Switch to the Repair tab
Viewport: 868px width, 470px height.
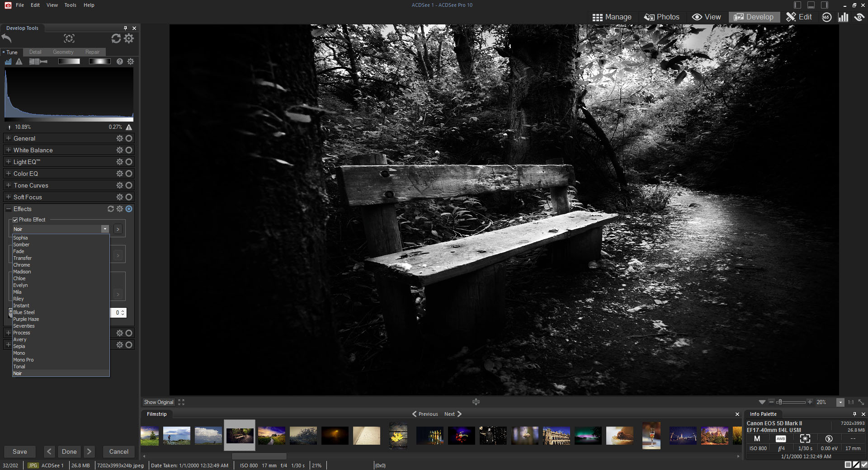(92, 52)
